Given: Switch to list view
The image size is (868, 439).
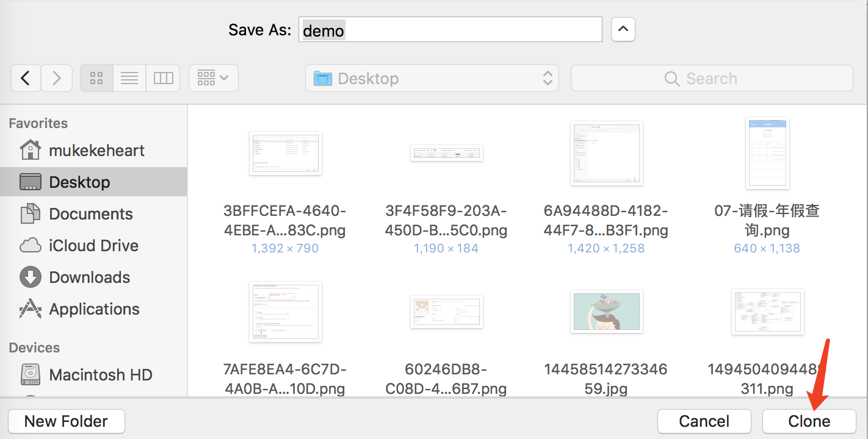Looking at the screenshot, I should click(129, 78).
